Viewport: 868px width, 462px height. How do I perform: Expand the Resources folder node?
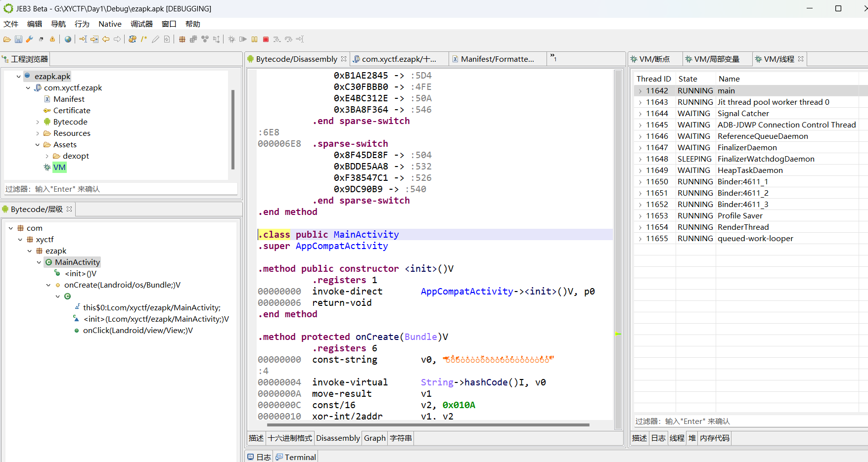38,133
